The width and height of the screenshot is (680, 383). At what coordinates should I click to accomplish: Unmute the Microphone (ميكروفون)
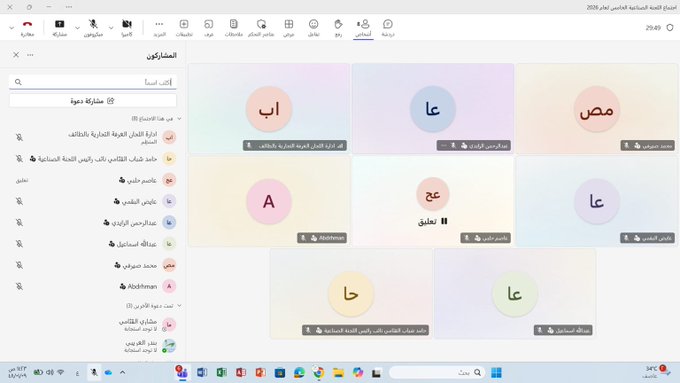pos(93,28)
